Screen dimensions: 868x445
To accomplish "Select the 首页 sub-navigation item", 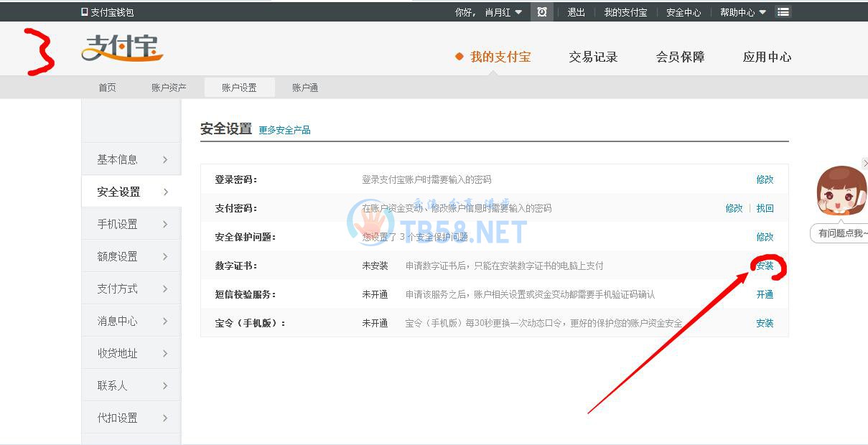I will point(107,88).
